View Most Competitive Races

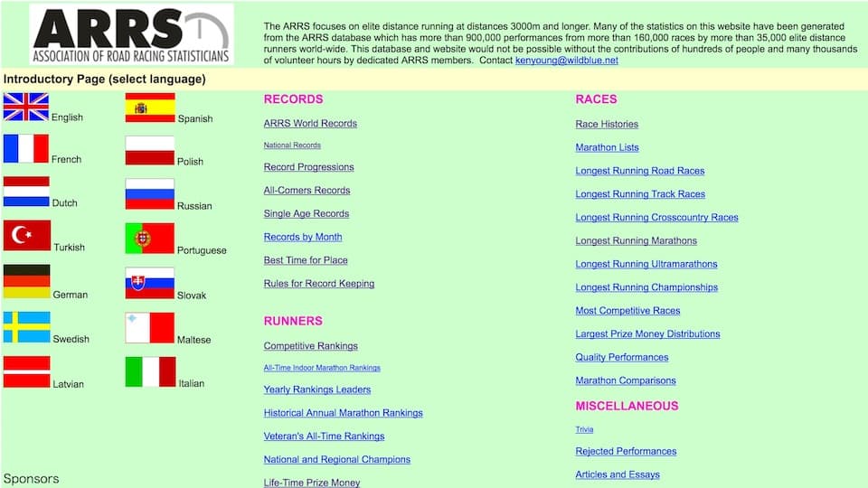point(627,310)
